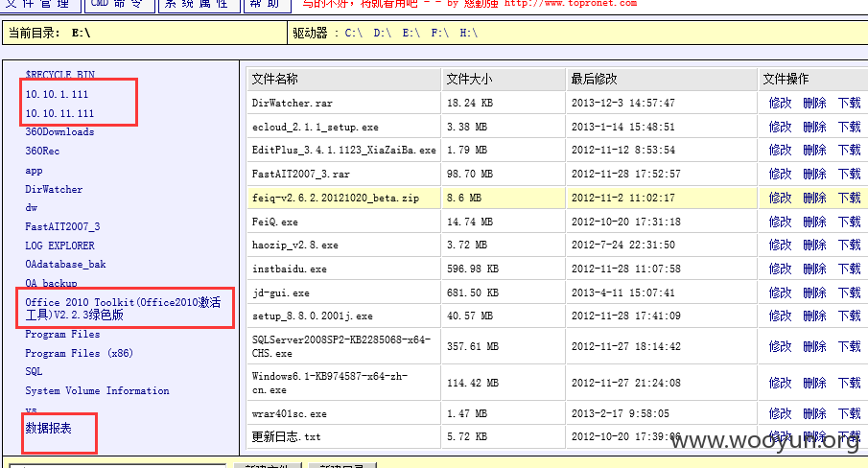Viewport: 868px width, 468px height.
Task: Click 下载 for jd-gui.exe
Action: coord(849,292)
